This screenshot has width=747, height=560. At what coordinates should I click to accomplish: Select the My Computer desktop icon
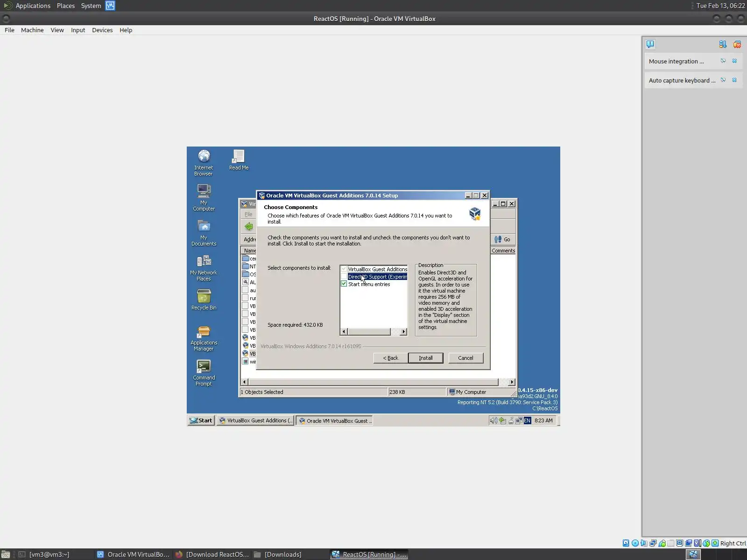[x=204, y=197]
